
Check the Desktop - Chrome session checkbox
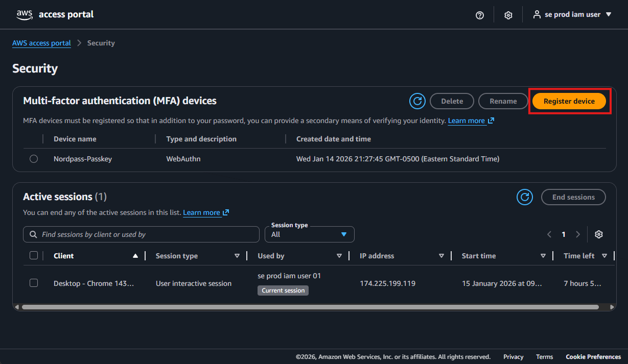pyautogui.click(x=34, y=283)
